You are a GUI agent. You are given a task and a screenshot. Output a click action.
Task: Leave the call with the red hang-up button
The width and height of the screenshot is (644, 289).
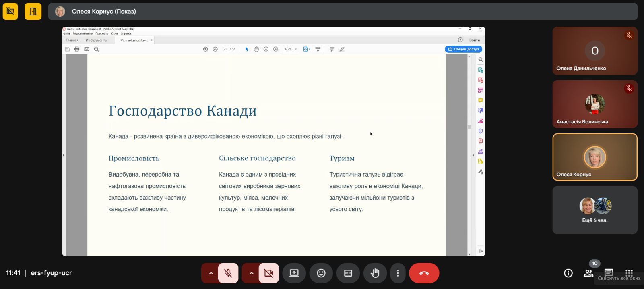[x=424, y=273]
